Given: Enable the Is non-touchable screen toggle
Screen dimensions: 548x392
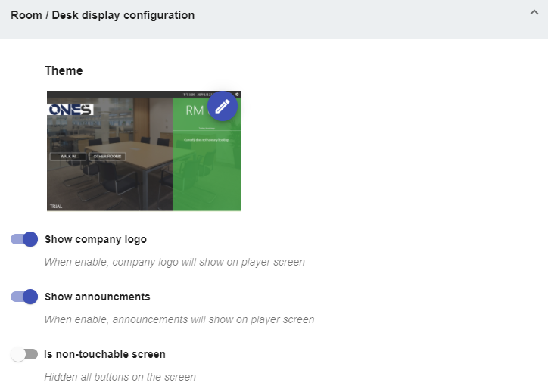Looking at the screenshot, I should pos(24,354).
